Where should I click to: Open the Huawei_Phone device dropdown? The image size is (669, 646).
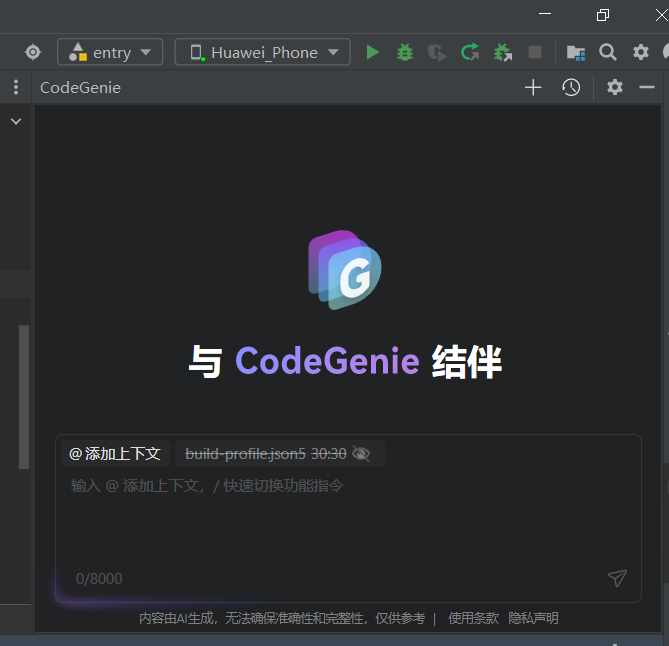262,52
